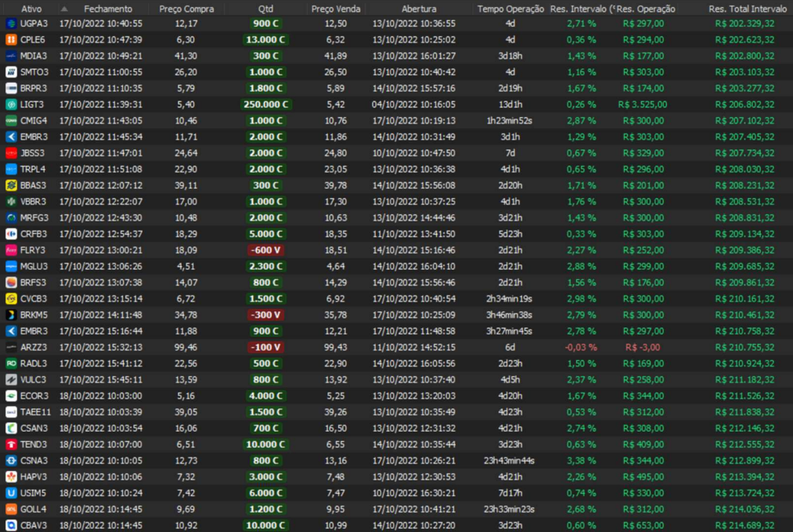Click the red -100 V quantity badge

click(x=265, y=347)
